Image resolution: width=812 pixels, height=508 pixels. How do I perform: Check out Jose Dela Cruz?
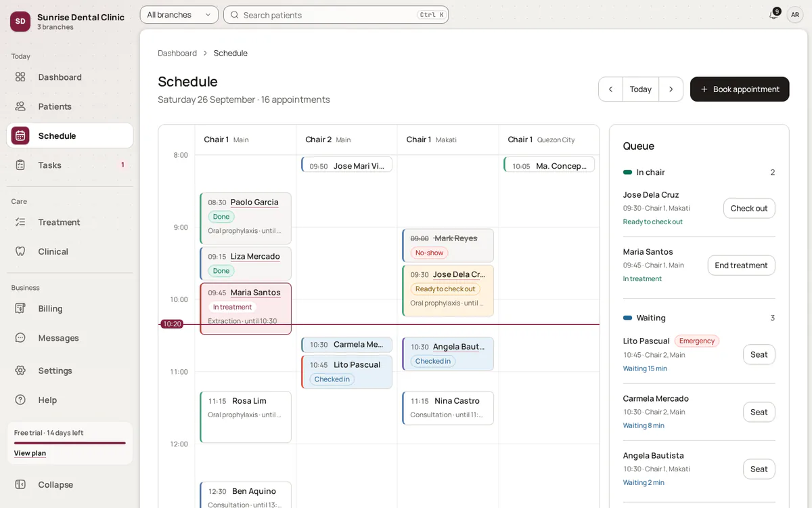[749, 209]
